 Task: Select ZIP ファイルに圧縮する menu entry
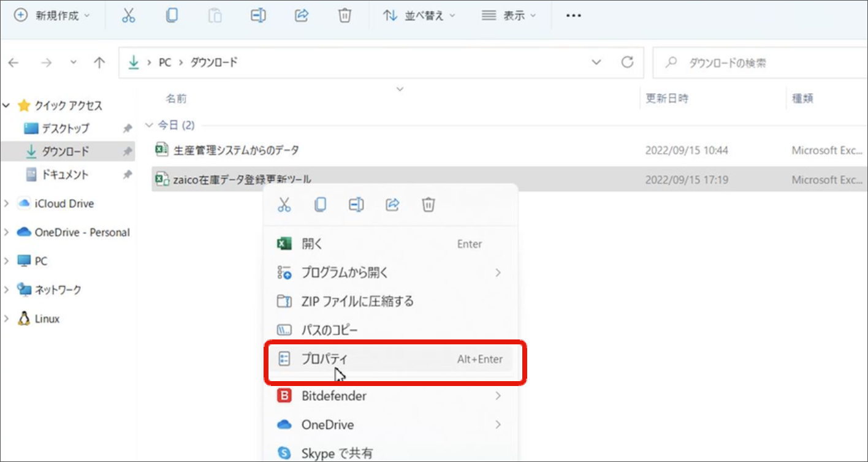coord(357,301)
